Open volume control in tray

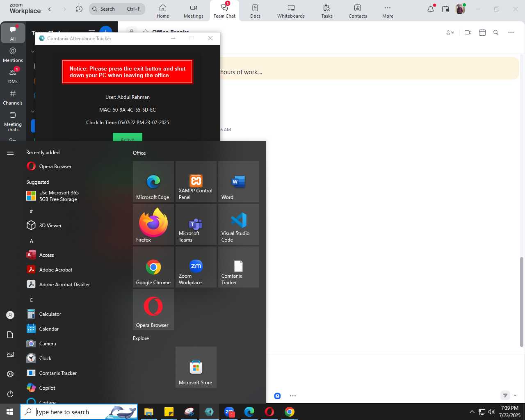click(491, 412)
